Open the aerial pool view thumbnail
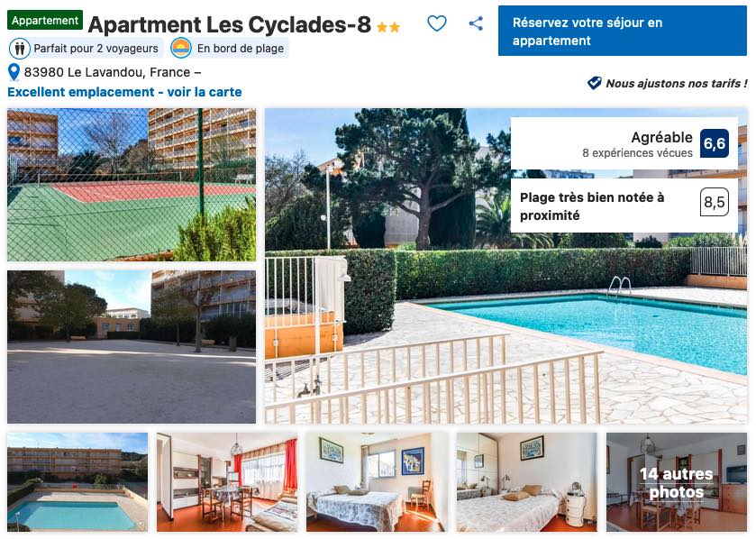Image resolution: width=756 pixels, height=539 pixels. click(x=77, y=482)
